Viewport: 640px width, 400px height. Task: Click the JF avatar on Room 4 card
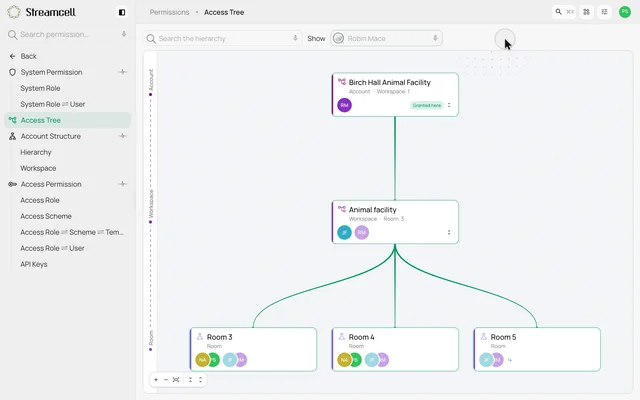click(371, 360)
